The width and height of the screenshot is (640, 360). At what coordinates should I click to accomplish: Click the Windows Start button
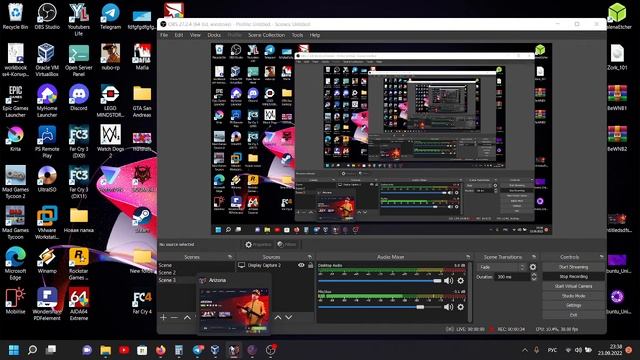click(x=14, y=350)
